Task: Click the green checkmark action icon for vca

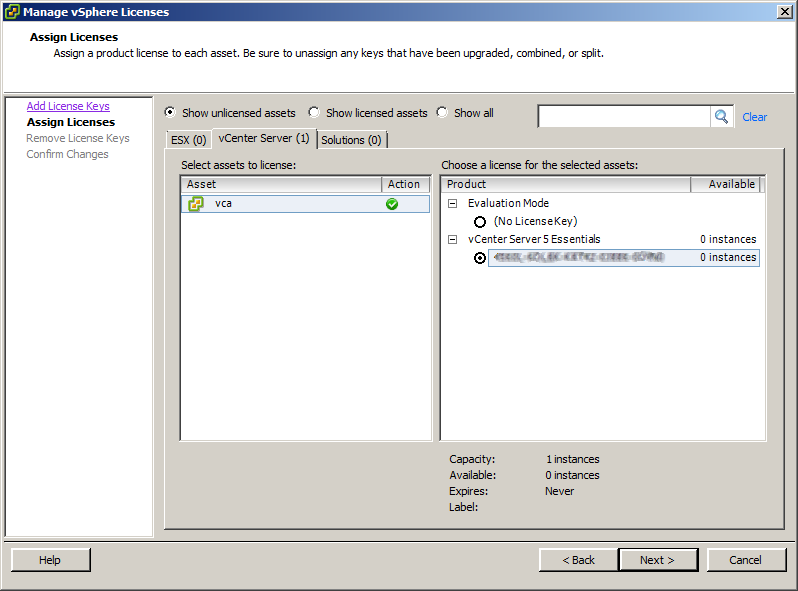Action: tap(392, 204)
